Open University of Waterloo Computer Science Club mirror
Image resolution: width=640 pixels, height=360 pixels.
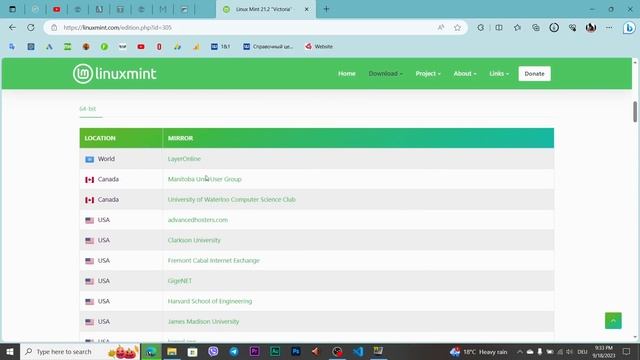231,200
